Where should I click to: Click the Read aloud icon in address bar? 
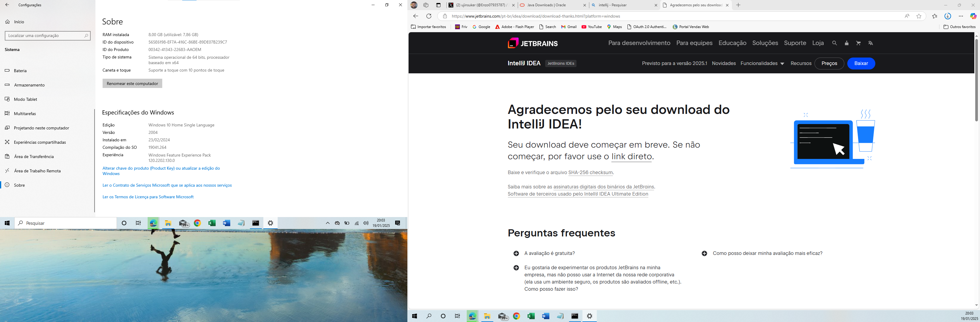[x=907, y=16]
